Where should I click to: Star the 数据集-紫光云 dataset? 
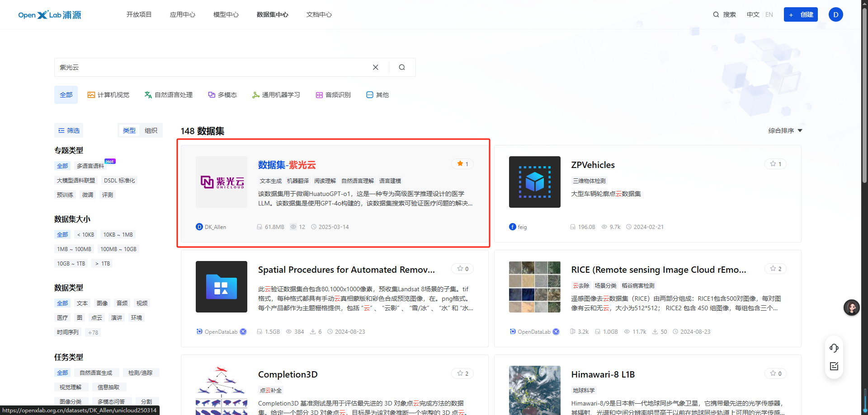(462, 164)
